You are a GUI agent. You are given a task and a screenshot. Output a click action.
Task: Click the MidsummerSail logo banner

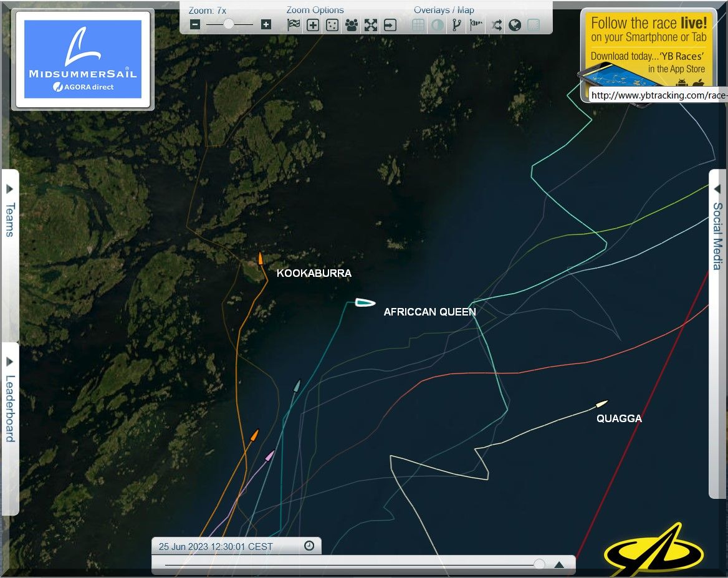(83, 59)
